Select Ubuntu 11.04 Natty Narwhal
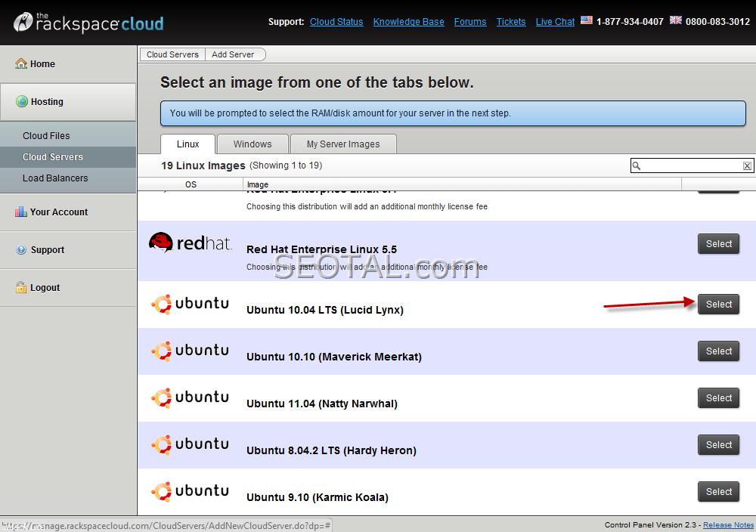Image resolution: width=756 pixels, height=532 pixels. pyautogui.click(x=718, y=398)
